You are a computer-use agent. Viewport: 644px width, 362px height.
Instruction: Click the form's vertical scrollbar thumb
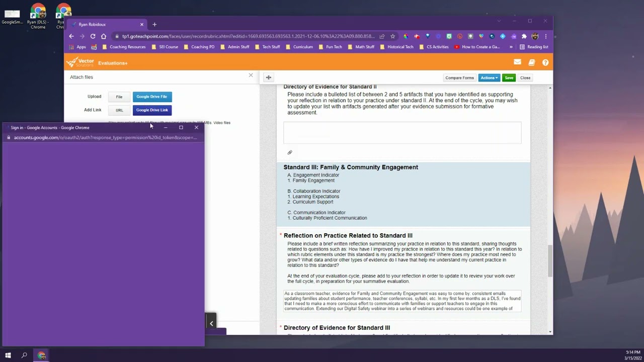[550, 260]
